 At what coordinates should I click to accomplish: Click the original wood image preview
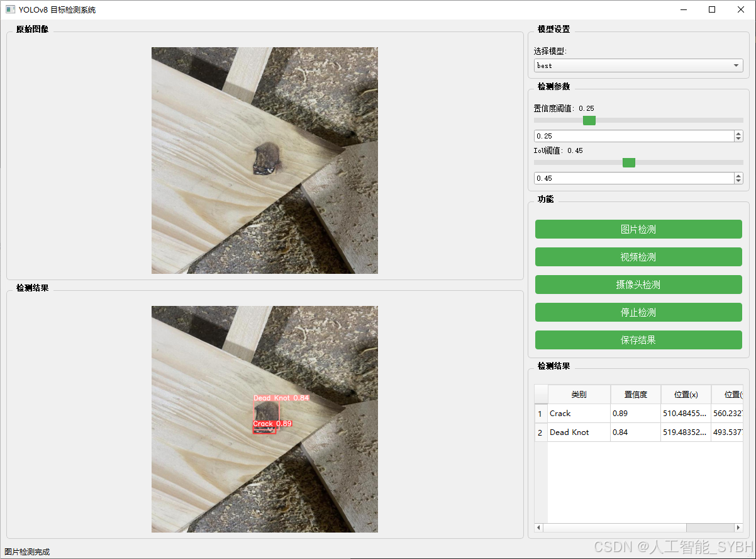tap(265, 161)
